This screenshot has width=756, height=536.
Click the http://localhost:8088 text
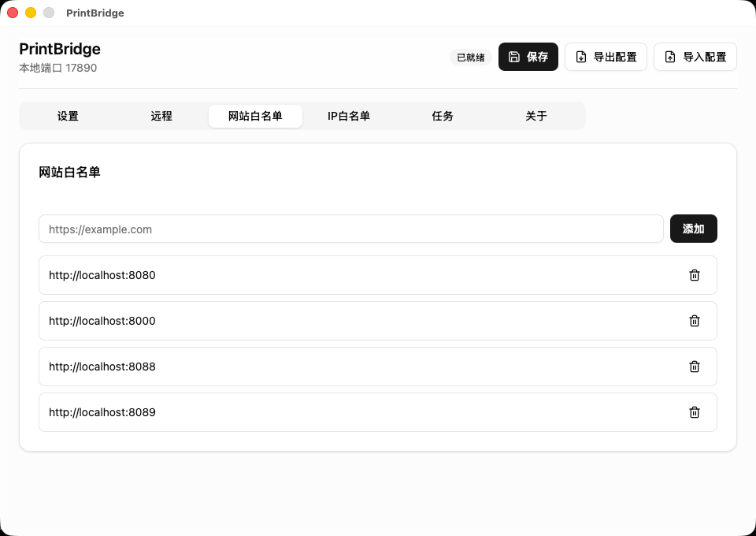tap(102, 367)
